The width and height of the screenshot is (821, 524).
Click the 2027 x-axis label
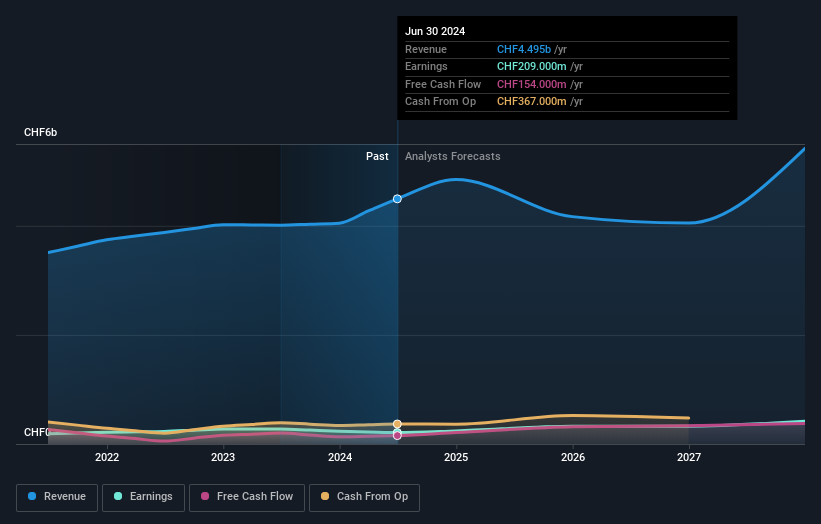[689, 458]
